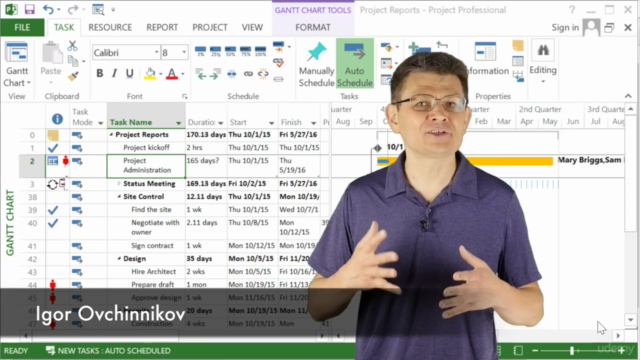Mark task 100% complete

pyautogui.click(x=260, y=51)
